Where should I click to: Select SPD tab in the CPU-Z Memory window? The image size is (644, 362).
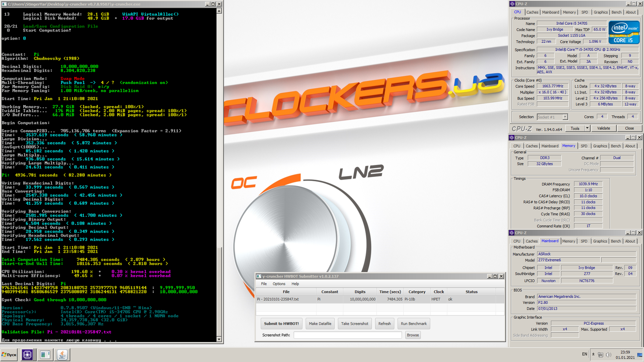pos(584,146)
